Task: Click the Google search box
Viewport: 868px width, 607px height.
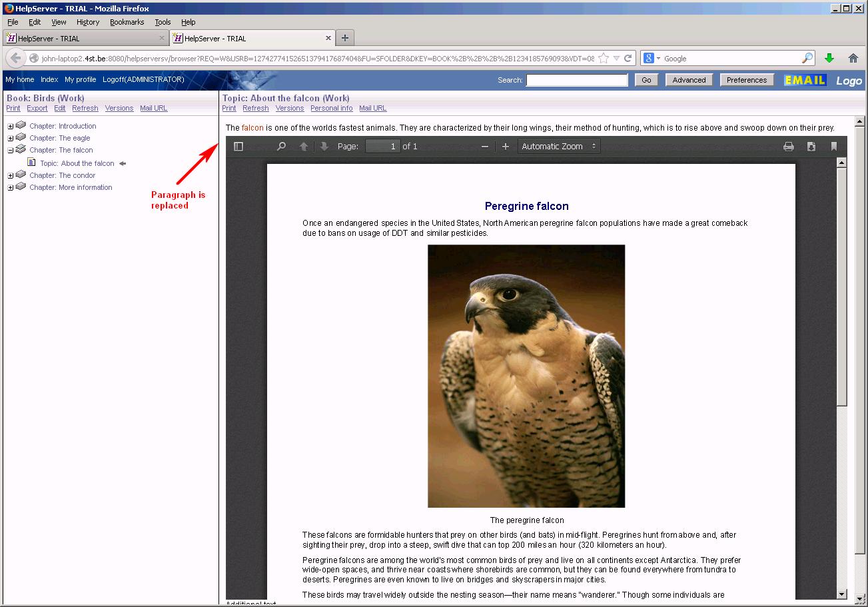Action: point(728,59)
